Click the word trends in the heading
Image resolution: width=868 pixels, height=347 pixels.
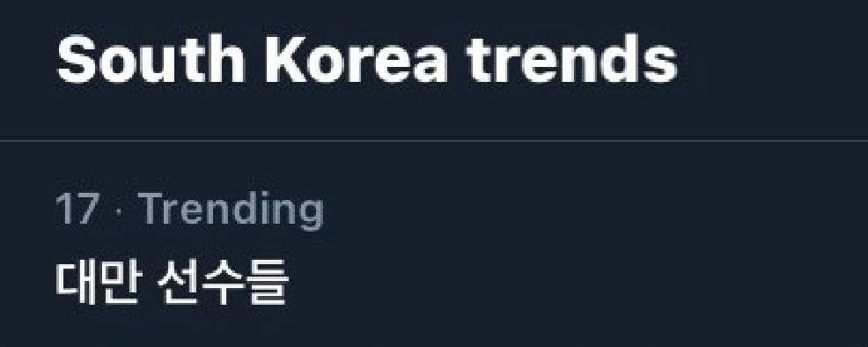tap(572, 60)
